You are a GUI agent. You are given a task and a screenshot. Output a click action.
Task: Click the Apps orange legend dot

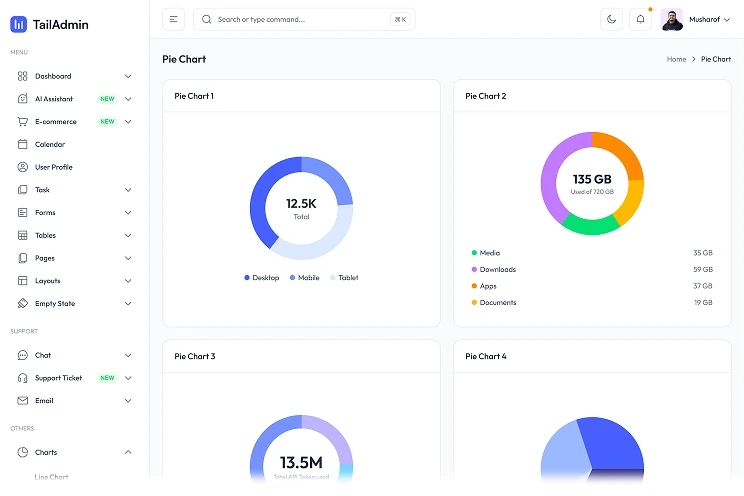[474, 286]
